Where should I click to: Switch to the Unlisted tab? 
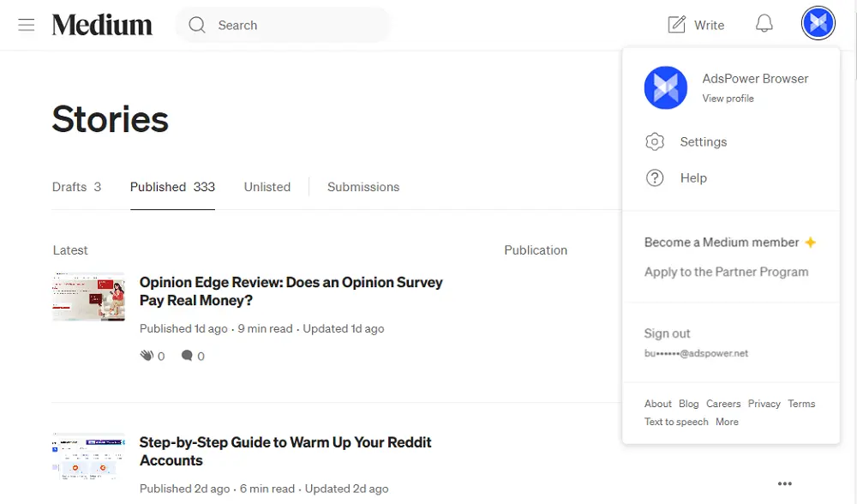(x=267, y=187)
